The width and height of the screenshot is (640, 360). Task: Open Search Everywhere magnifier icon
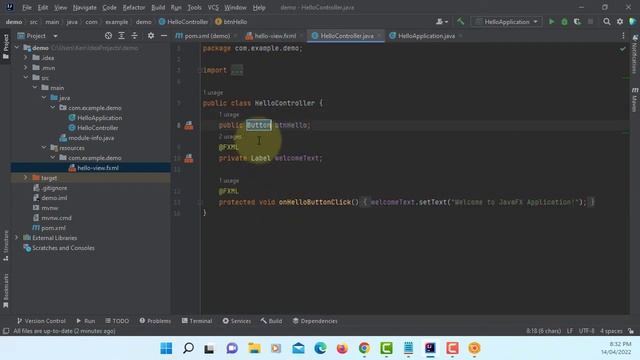pos(607,22)
